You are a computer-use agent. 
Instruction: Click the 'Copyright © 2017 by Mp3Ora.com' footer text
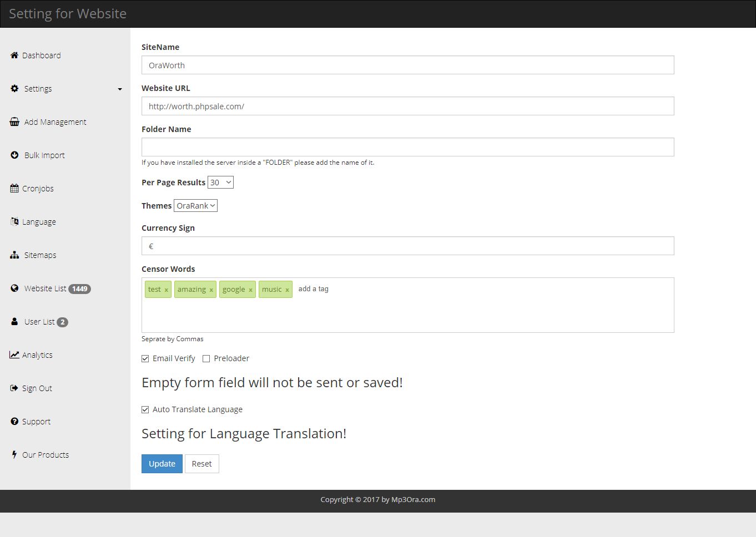pos(378,500)
